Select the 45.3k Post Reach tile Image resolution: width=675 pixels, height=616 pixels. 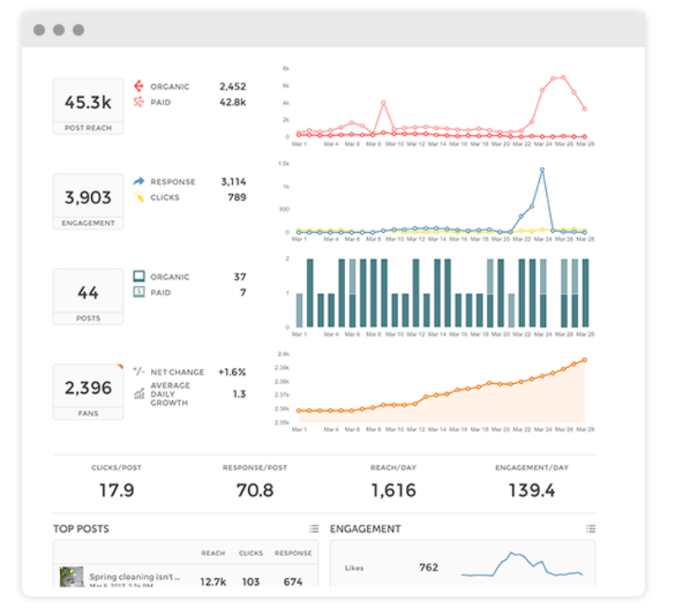pyautogui.click(x=89, y=106)
